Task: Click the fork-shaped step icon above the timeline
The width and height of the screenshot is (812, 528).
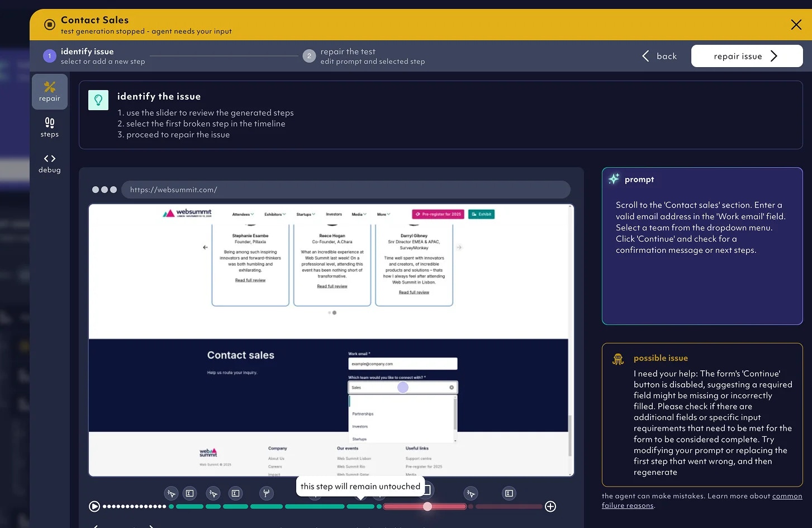Action: click(x=267, y=493)
